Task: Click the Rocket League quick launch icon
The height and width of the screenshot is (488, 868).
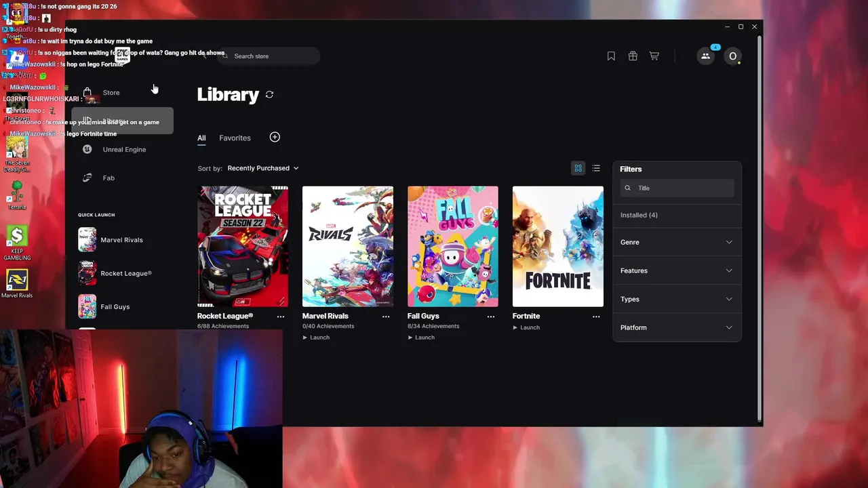Action: (87, 273)
